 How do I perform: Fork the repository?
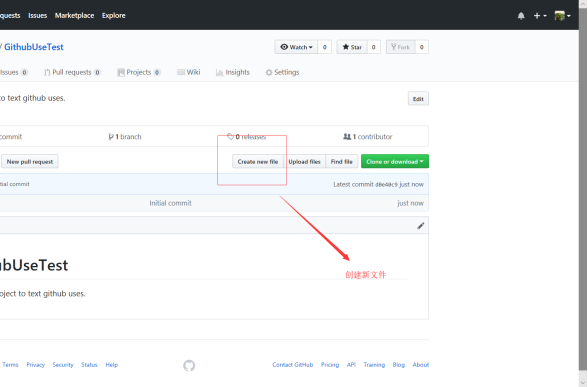pyautogui.click(x=400, y=47)
